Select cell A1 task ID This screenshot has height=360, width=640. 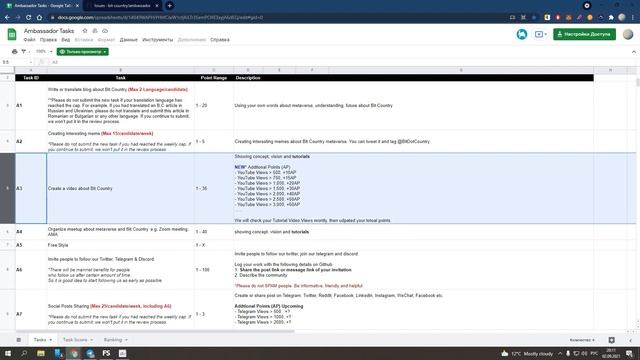tap(31, 105)
